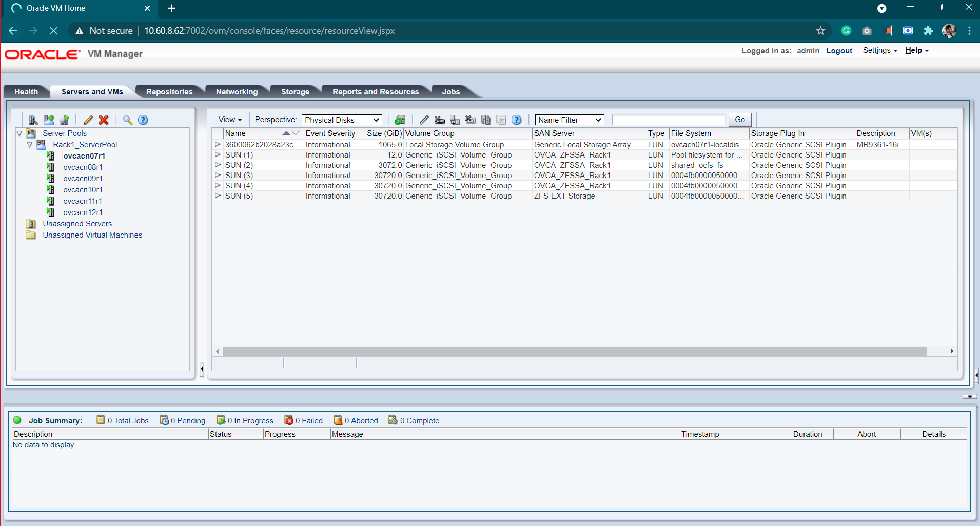980x526 pixels.
Task: Click the SAN Server column header
Action: pos(589,133)
